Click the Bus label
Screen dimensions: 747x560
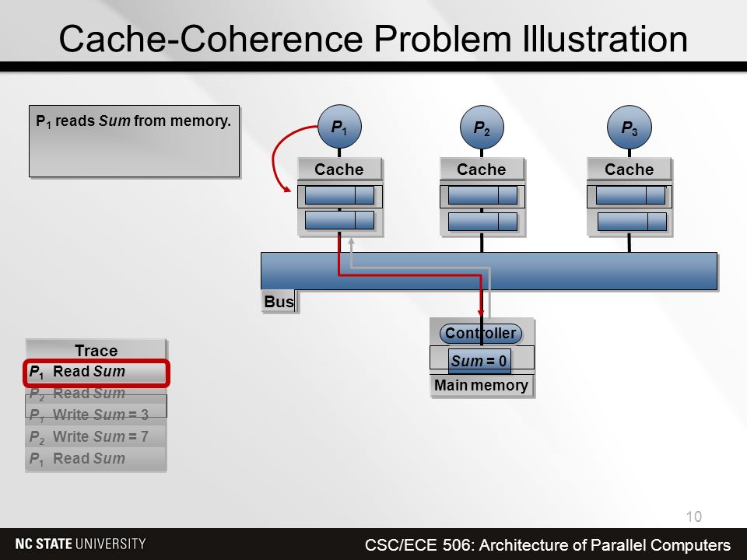point(279,302)
